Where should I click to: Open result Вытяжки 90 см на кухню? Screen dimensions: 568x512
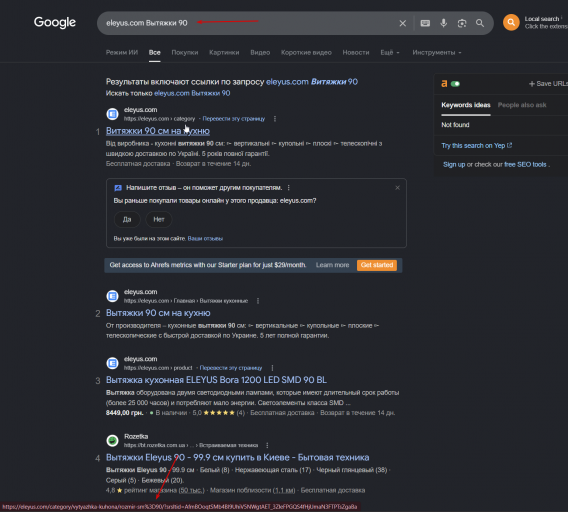tap(158, 313)
